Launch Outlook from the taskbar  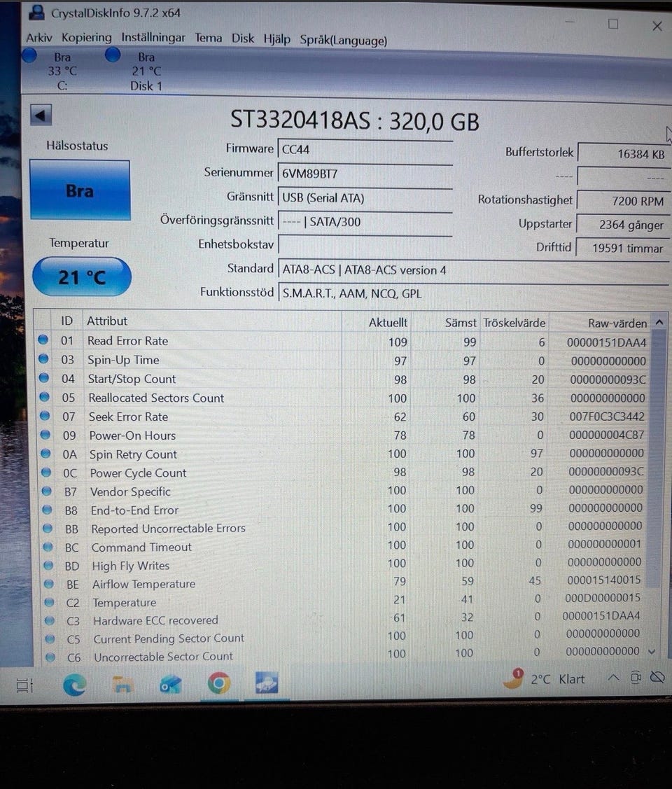pyautogui.click(x=170, y=684)
